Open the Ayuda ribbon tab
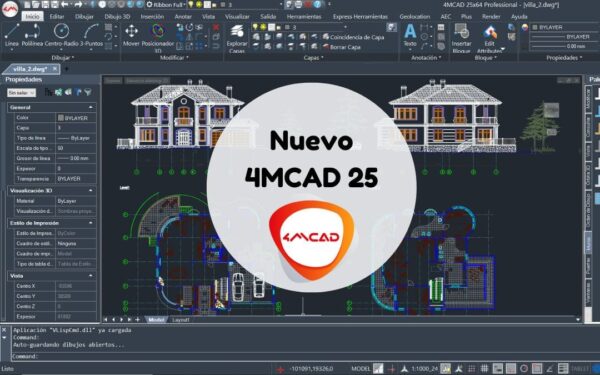 tap(519, 16)
